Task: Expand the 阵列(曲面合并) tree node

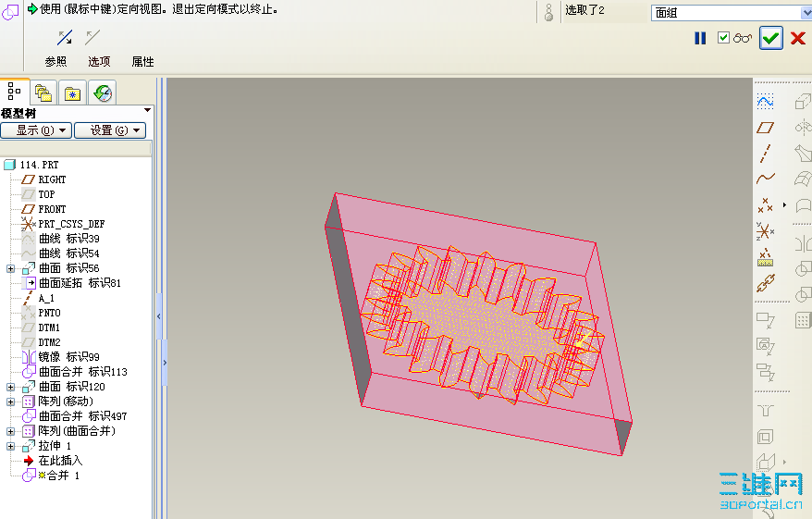Action: (10, 431)
